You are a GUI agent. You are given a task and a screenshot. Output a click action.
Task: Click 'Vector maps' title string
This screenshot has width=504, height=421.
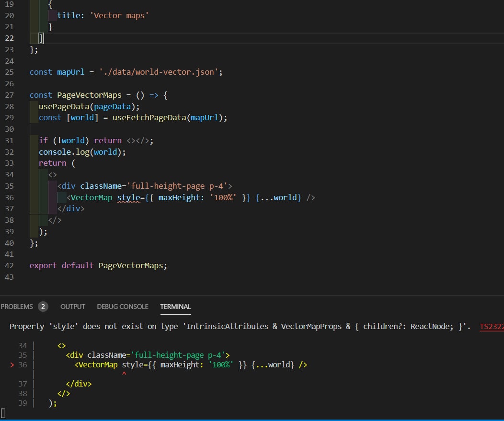[121, 15]
